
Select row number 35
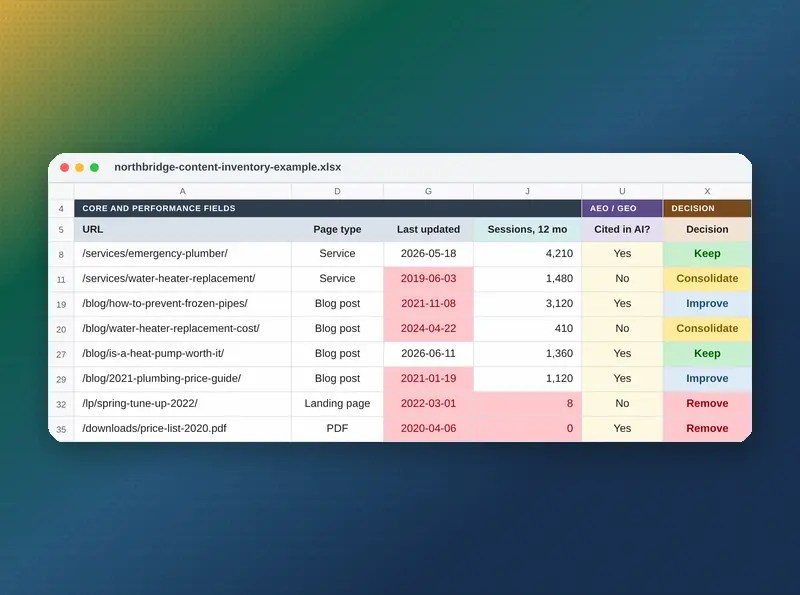point(61,429)
